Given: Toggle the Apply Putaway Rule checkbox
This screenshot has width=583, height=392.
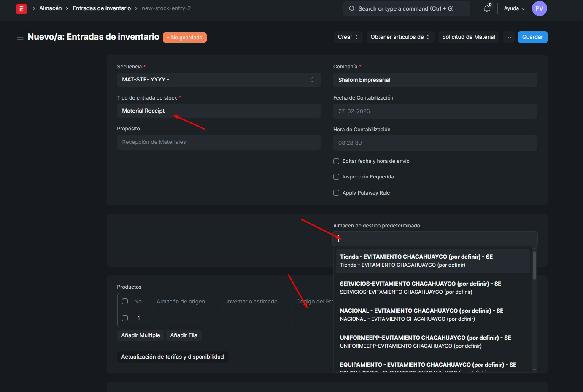Looking at the screenshot, I should [x=336, y=193].
